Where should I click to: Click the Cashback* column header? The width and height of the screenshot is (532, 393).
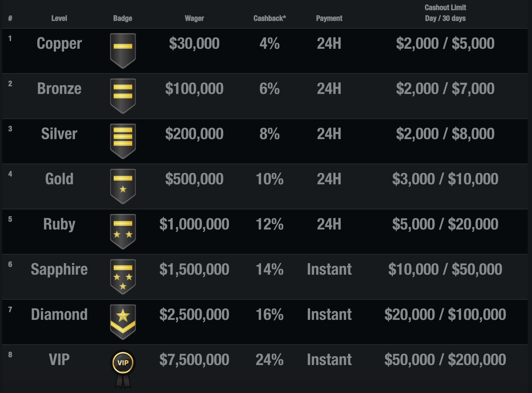pyautogui.click(x=270, y=18)
